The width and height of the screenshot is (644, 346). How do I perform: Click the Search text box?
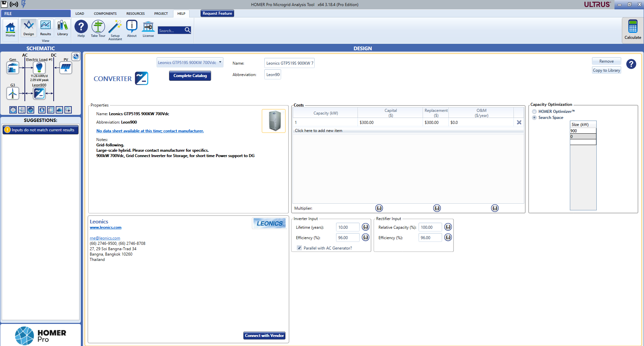[171, 30]
